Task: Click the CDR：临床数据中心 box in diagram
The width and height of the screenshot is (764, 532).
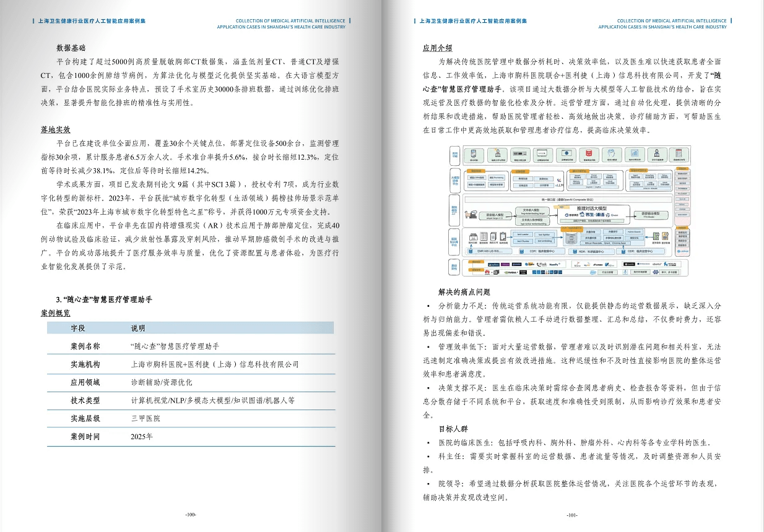Action: click(542, 251)
